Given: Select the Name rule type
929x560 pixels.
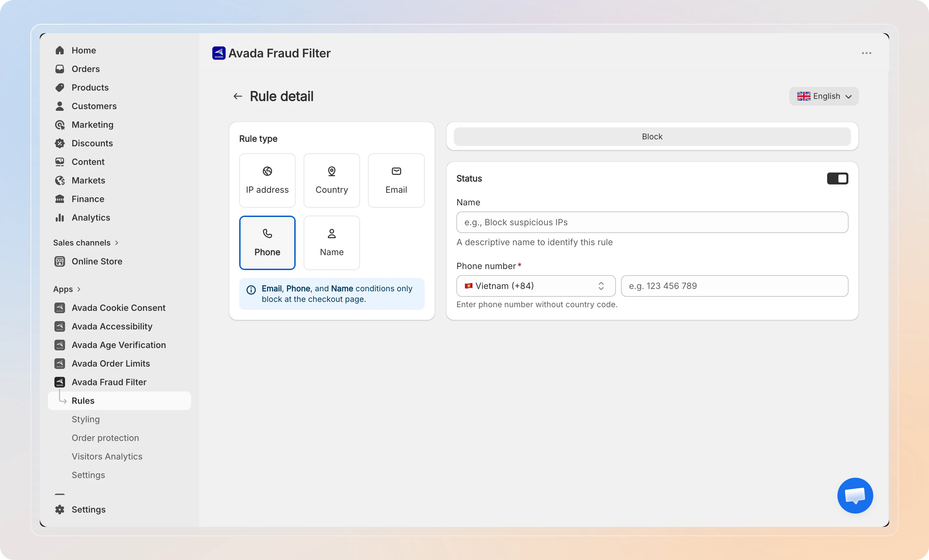Looking at the screenshot, I should [332, 243].
